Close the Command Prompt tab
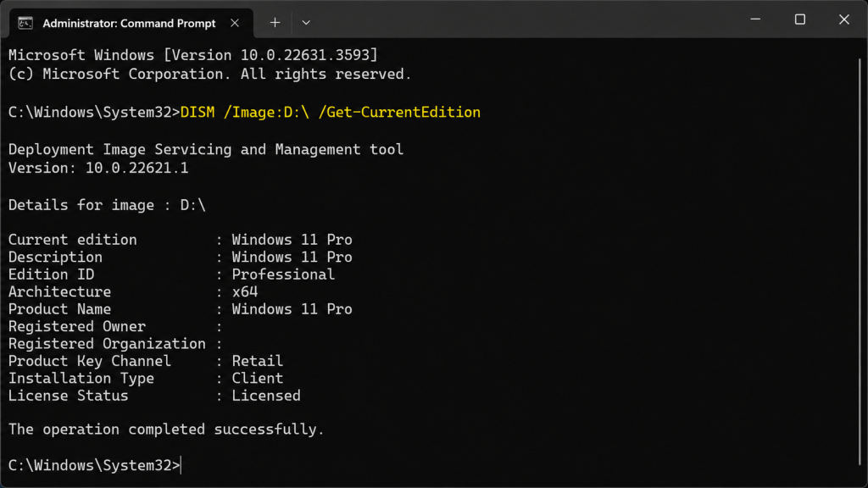 pyautogui.click(x=235, y=23)
